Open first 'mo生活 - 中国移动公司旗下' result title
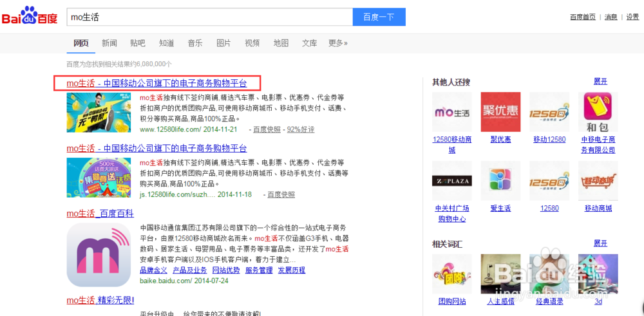Image resolution: width=644 pixels, height=316 pixels. tap(157, 83)
